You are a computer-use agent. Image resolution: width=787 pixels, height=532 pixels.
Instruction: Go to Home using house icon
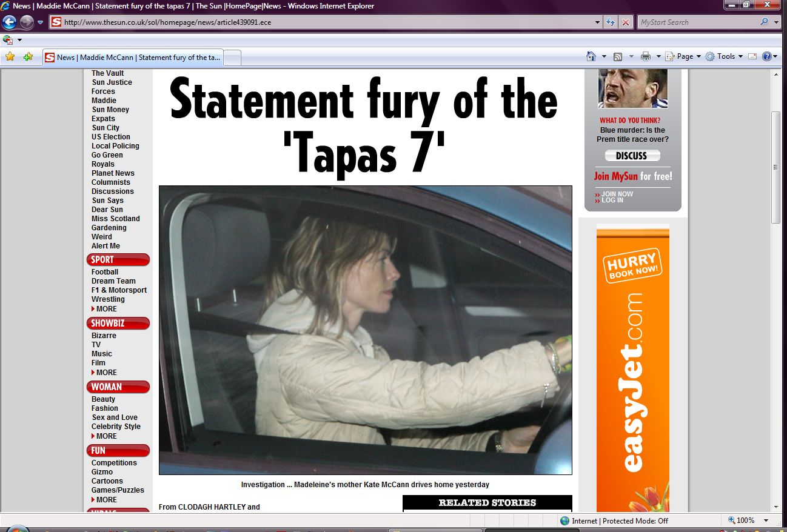591,56
